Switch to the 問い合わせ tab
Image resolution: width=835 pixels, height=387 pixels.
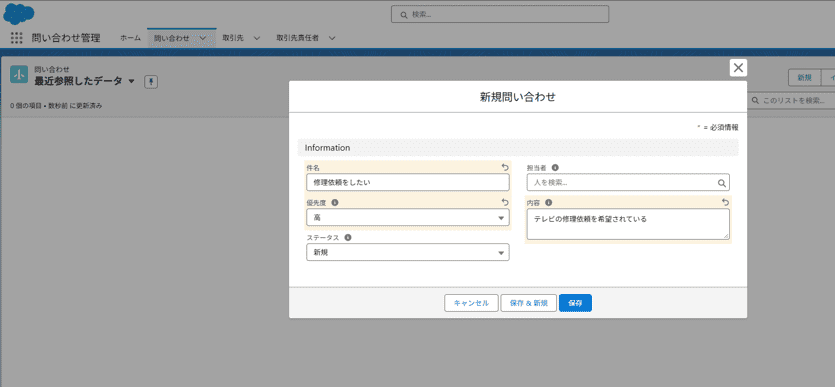(x=171, y=38)
